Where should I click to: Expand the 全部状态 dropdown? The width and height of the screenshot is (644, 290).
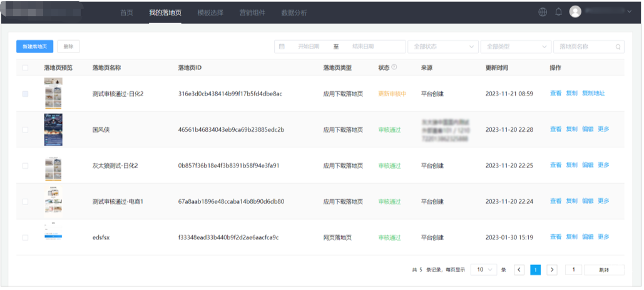(442, 47)
